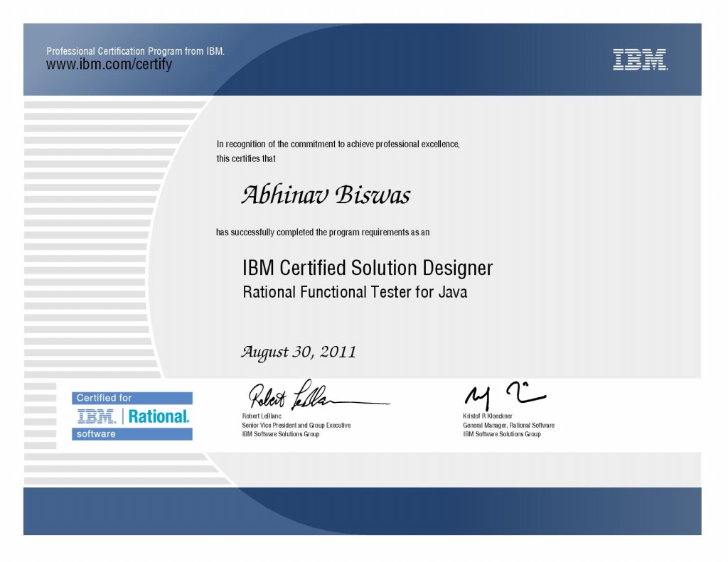This screenshot has width=728, height=562.
Task: Click 'has successfully completed the program requirements' line
Action: click(323, 232)
